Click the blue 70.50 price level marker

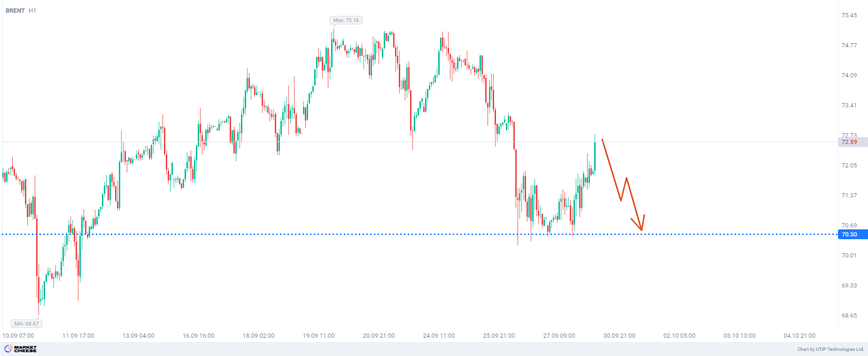tap(849, 235)
